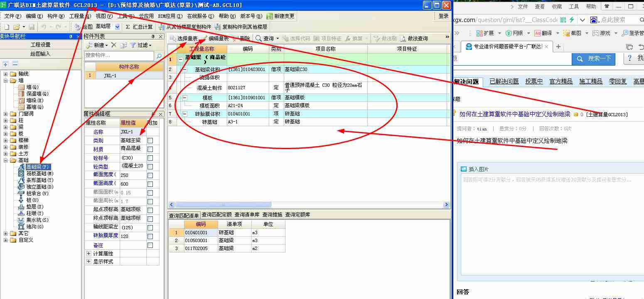Image resolution: width=644 pixels, height=299 pixels.
Task: Toggle the 备注 attached checkbox
Action: [150, 245]
